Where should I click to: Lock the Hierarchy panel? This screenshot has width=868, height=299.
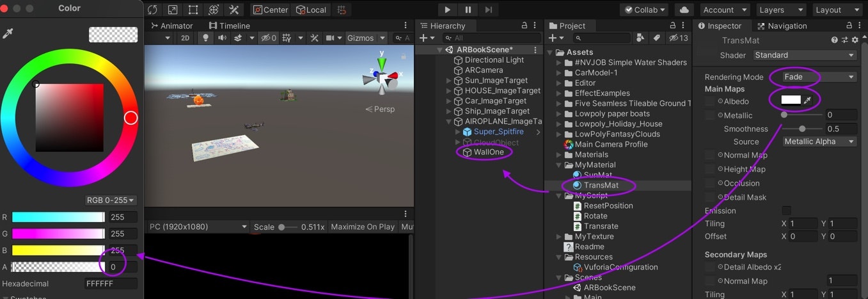tap(525, 26)
